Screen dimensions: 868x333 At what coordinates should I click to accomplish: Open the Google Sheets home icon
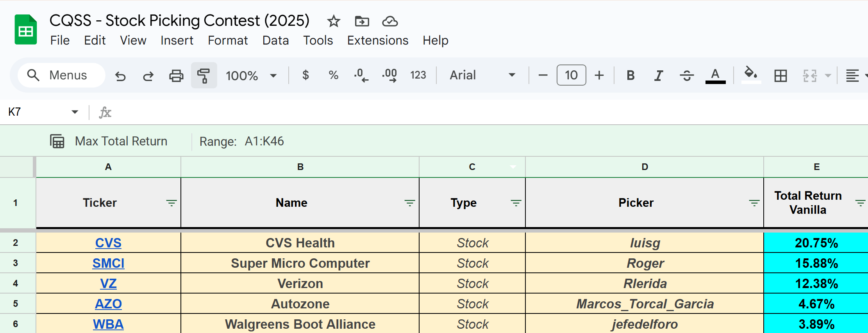[x=26, y=30]
